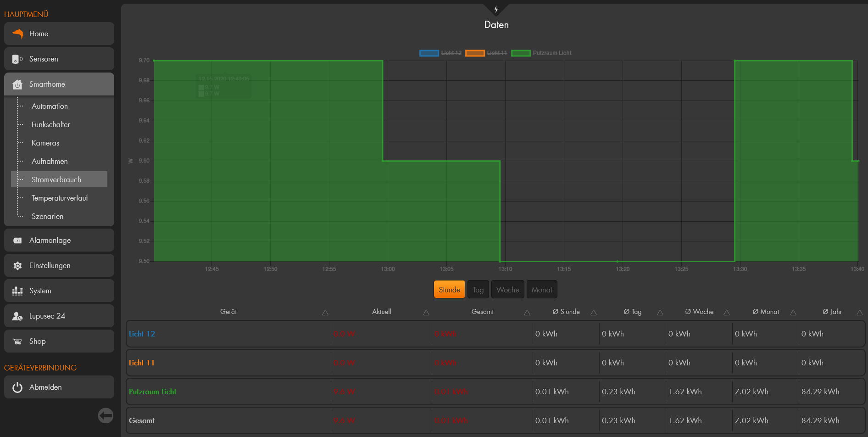The image size is (868, 437).
Task: Click Putzraum Licht 84.29 kWh yearly value
Action: tap(820, 392)
